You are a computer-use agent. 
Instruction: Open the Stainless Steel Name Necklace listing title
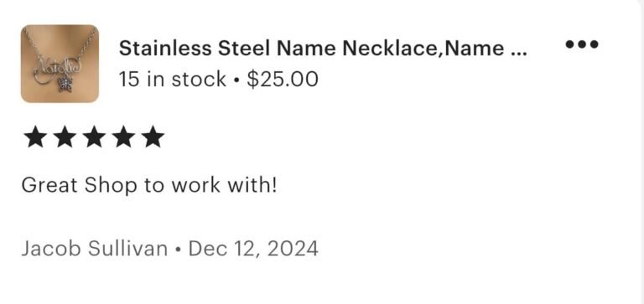point(322,49)
